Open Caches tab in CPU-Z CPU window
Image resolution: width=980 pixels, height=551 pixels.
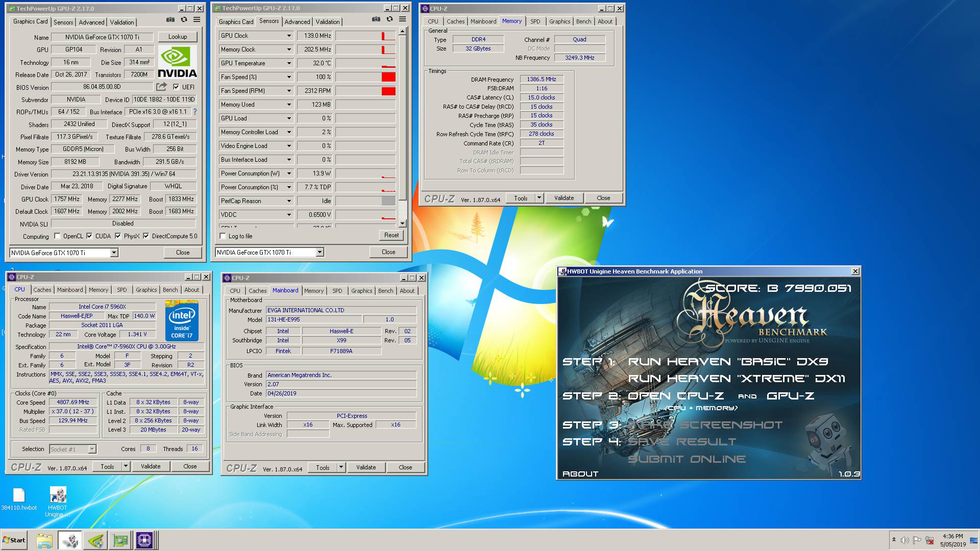pyautogui.click(x=42, y=290)
